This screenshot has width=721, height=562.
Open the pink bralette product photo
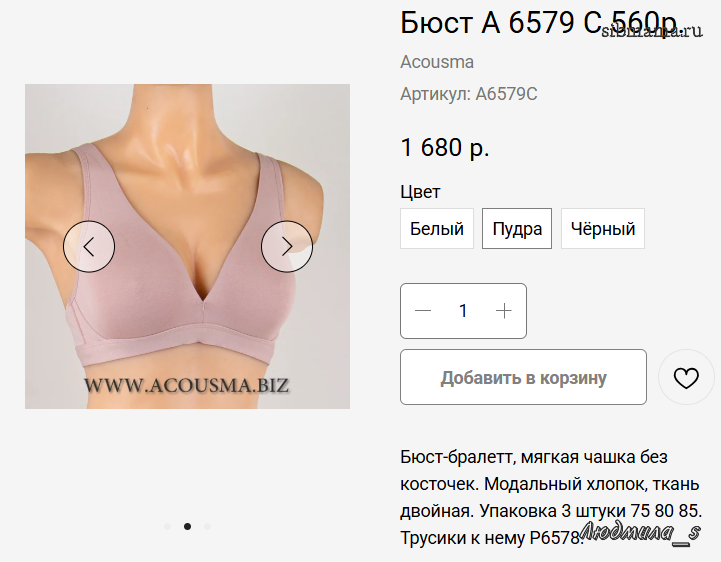(x=187, y=247)
